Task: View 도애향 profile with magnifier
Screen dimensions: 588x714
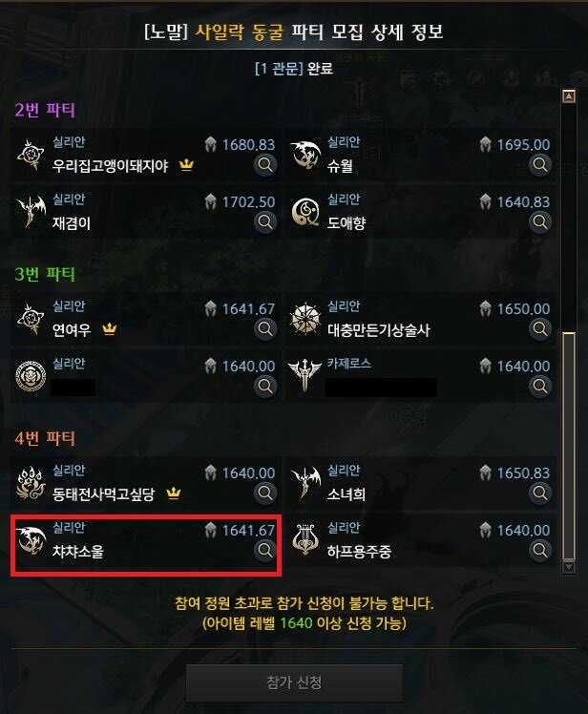Action: click(540, 222)
